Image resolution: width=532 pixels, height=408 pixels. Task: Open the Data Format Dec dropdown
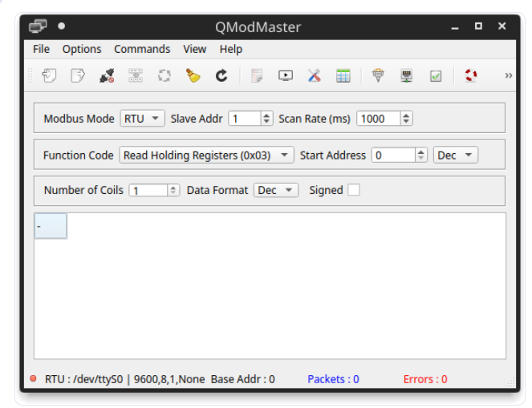tap(276, 190)
